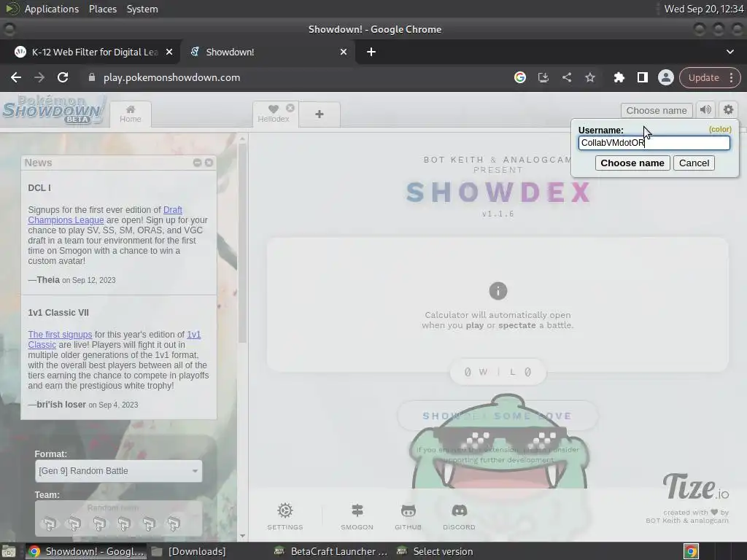Toggle the Chrome side panel icon
Viewport: 747px width, 560px height.
(642, 77)
